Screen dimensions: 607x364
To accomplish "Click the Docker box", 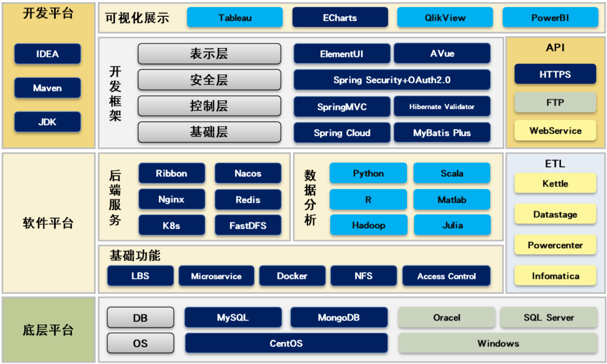I will 292,276.
